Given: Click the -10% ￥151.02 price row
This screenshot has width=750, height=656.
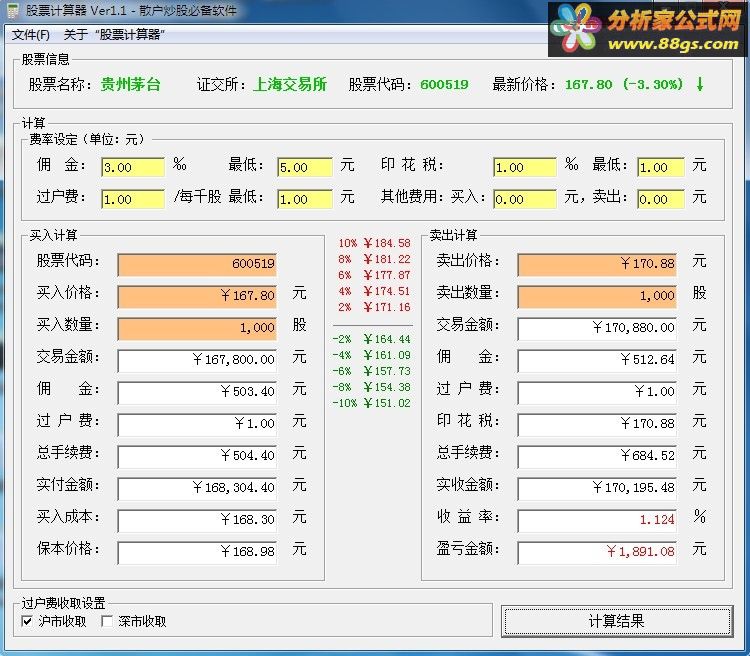Looking at the screenshot, I should [371, 403].
